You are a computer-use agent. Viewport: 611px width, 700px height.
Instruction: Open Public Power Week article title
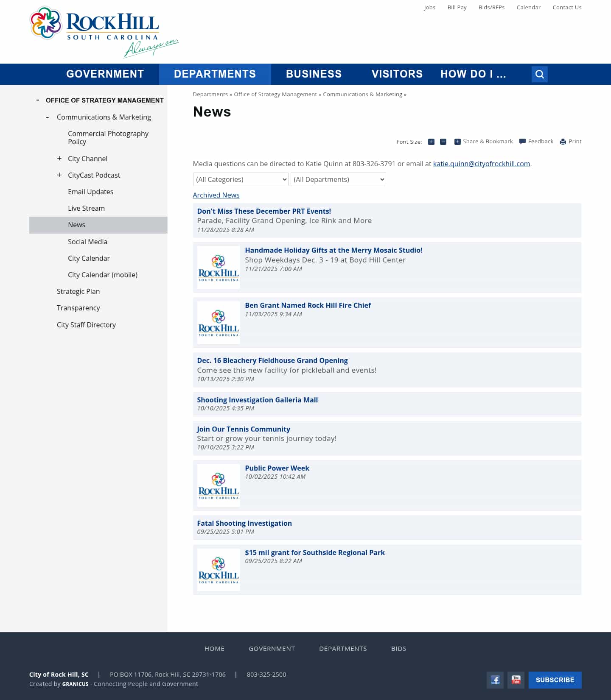click(277, 468)
